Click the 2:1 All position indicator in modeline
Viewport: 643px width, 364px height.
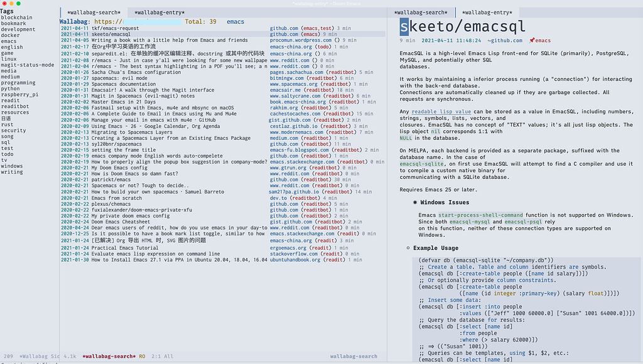click(161, 356)
